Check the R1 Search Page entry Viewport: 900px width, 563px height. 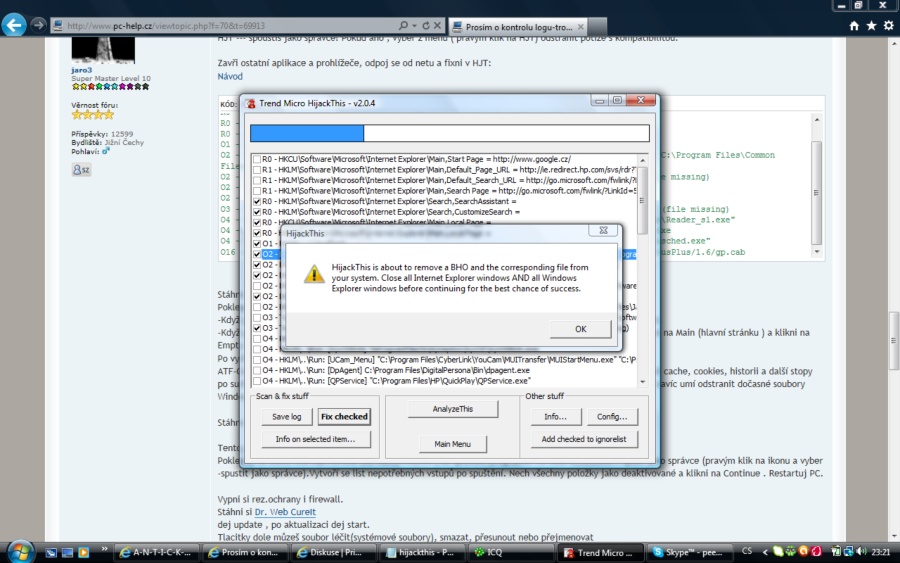pos(257,191)
